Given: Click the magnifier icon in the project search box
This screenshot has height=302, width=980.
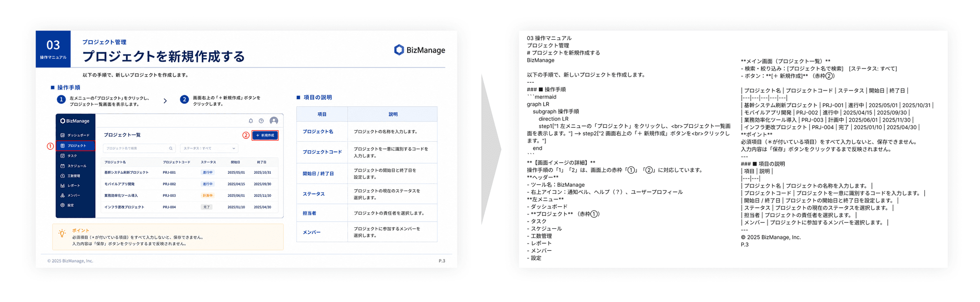Looking at the screenshot, I should tap(171, 148).
